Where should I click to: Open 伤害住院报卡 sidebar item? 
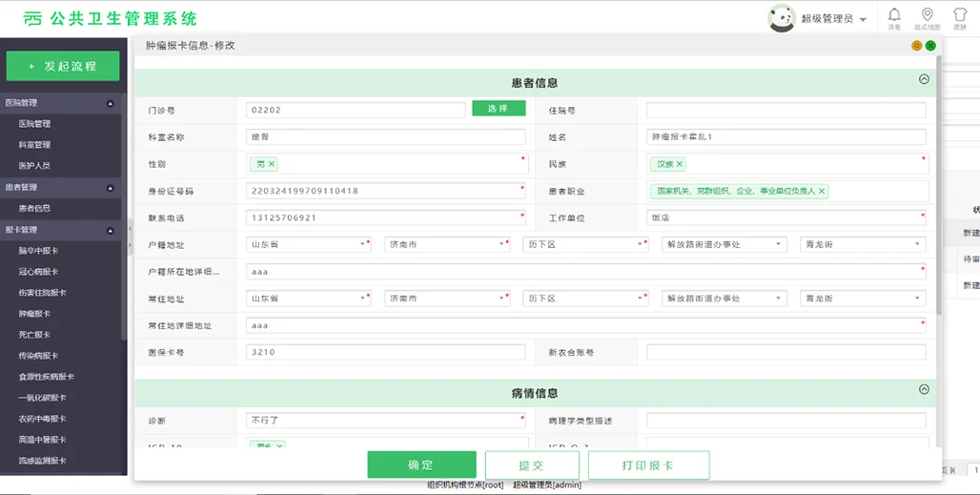tap(42, 293)
